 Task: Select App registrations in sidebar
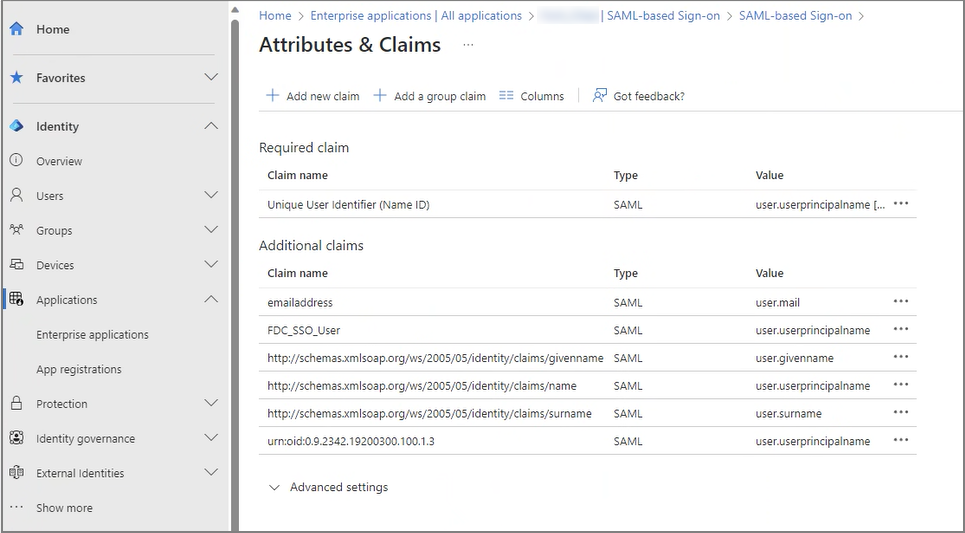pos(79,369)
